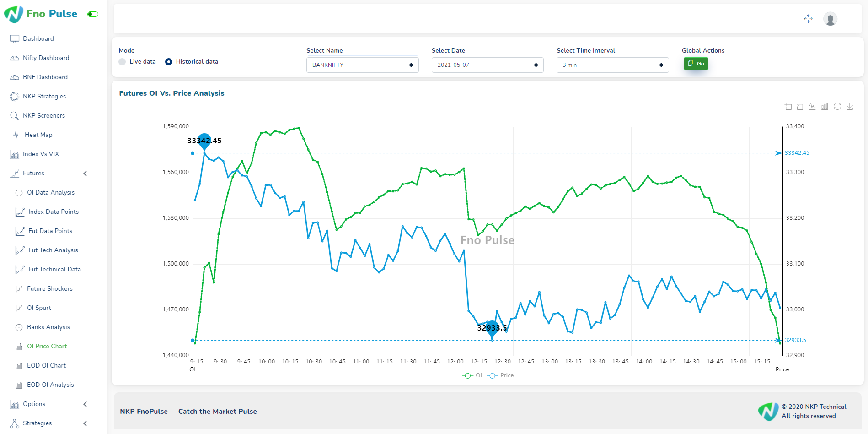Select the Live data radio button
The height and width of the screenshot is (434, 868).
tap(122, 62)
